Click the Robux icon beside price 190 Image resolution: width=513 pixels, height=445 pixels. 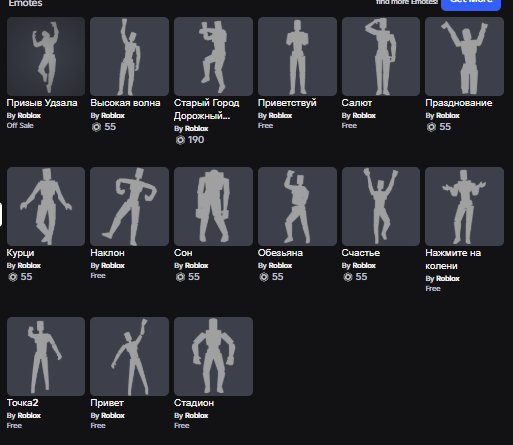[180, 140]
